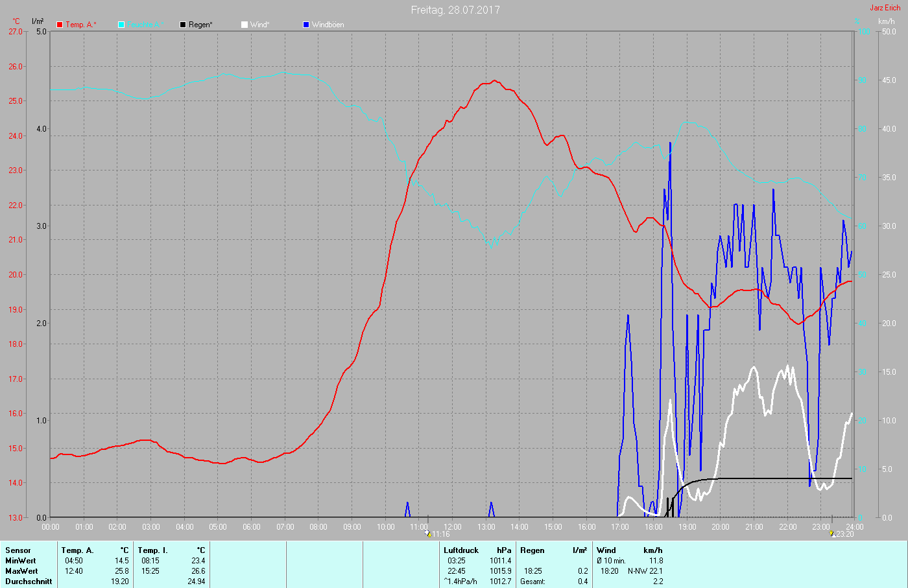908x588 pixels.
Task: Click the 27.0 temperature axis label
Action: (15, 32)
